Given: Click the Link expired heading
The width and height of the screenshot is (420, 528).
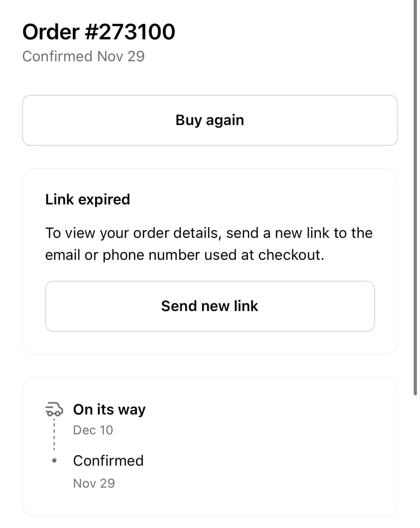Looking at the screenshot, I should (87, 199).
